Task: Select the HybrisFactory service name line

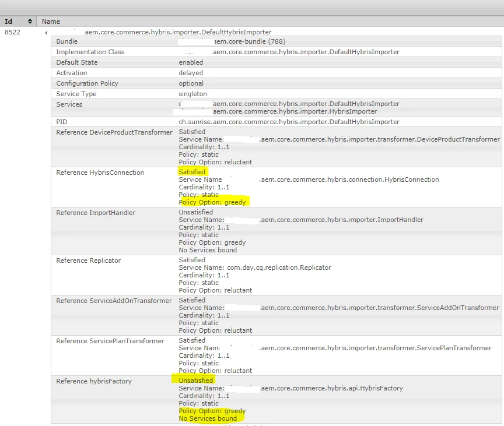Action: 290,388
